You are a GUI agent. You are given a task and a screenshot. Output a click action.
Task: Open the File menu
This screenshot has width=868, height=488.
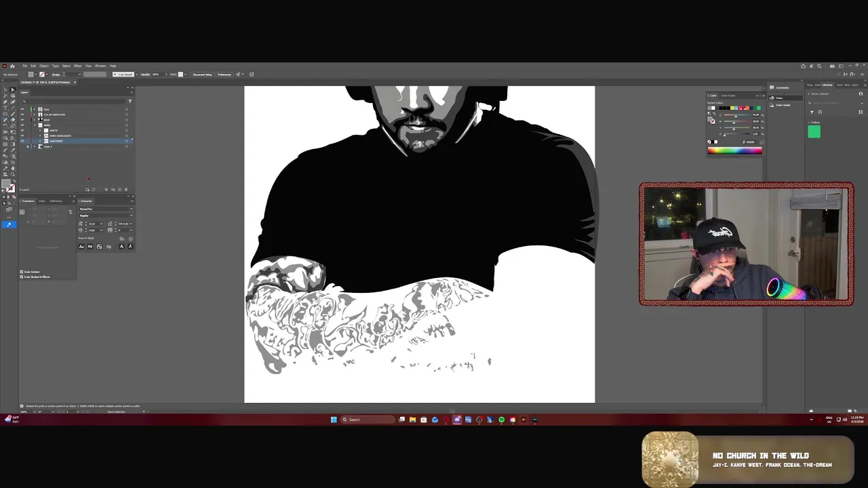24,66
